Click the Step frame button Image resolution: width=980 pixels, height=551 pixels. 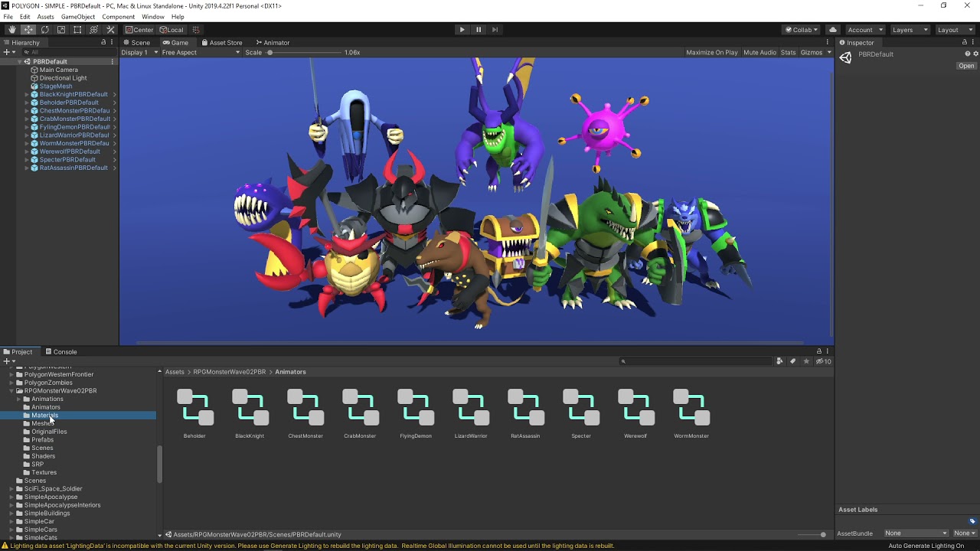(x=495, y=30)
